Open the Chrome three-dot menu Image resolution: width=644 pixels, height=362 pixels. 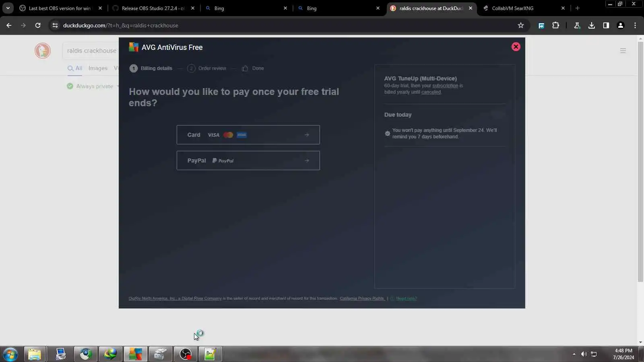click(x=635, y=25)
